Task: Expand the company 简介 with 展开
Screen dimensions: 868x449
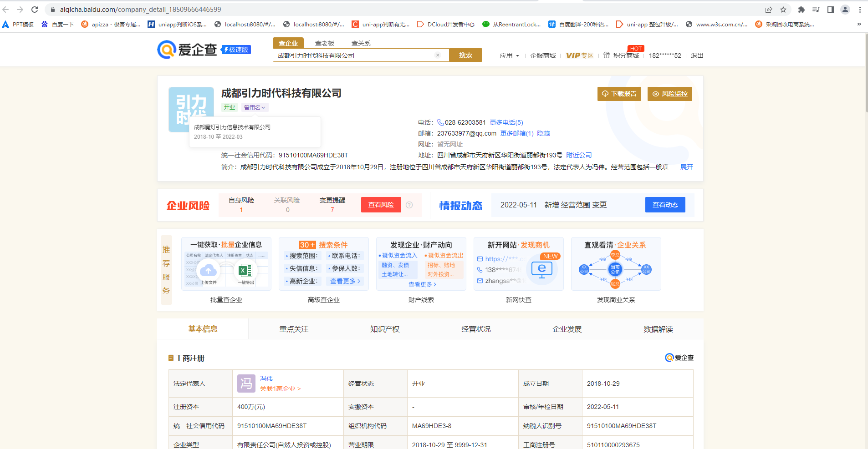Action: (687, 167)
